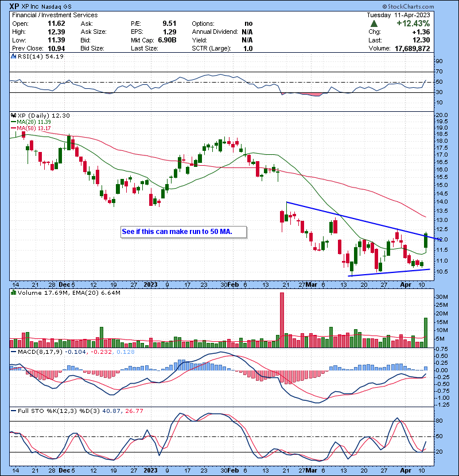The width and height of the screenshot is (459, 476).
Task: Click the green up-triangle beside +12.43%
Action: [374, 24]
